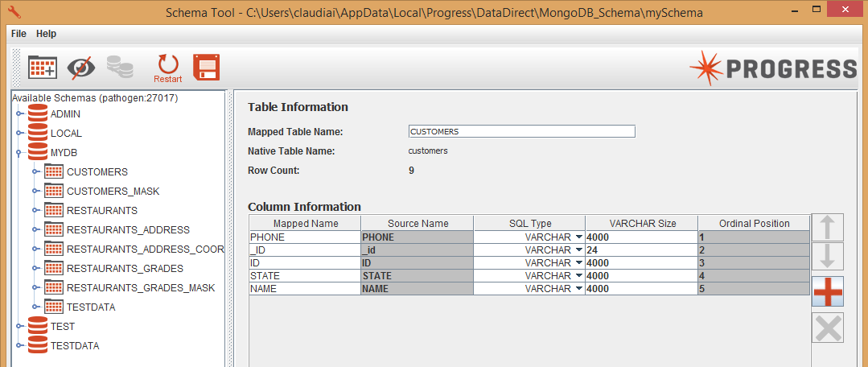Expand the CUSTOMERS table node
The width and height of the screenshot is (868, 367).
pos(37,171)
